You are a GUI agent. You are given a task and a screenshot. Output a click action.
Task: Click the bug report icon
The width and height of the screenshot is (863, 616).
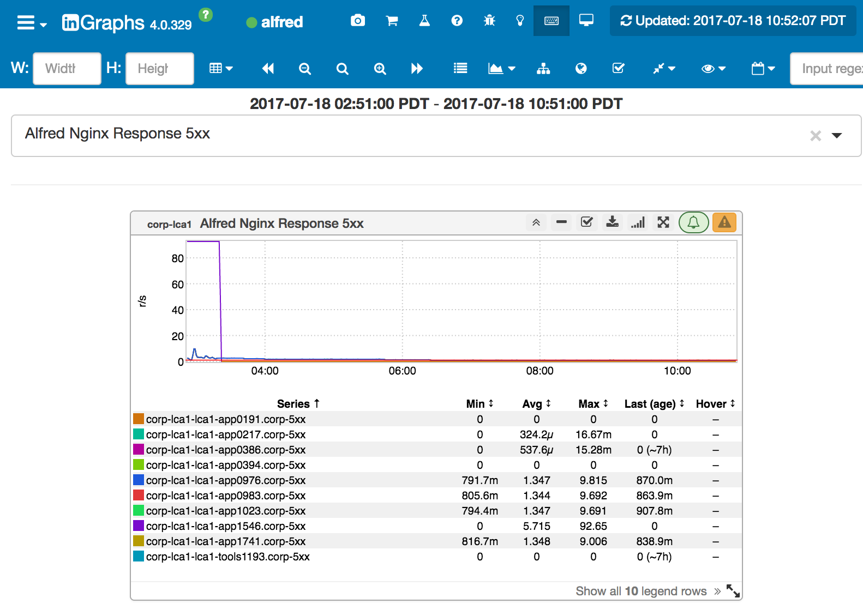point(489,21)
